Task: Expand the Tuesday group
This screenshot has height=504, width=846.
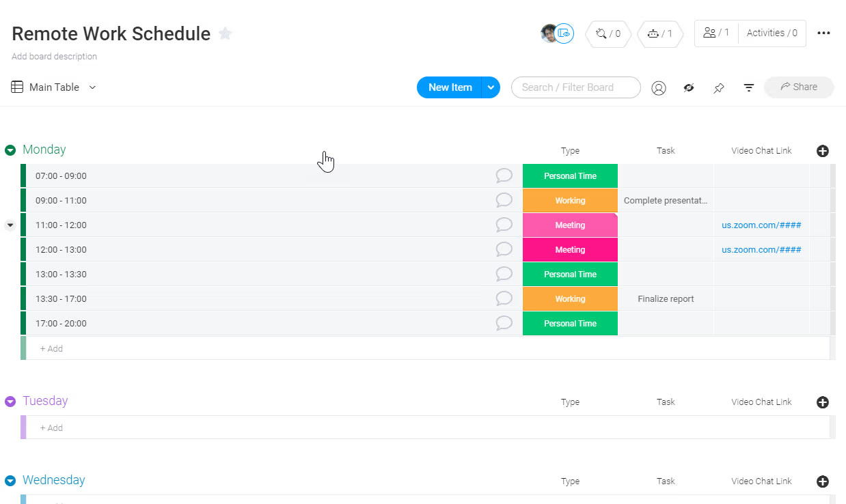Action: (x=10, y=401)
